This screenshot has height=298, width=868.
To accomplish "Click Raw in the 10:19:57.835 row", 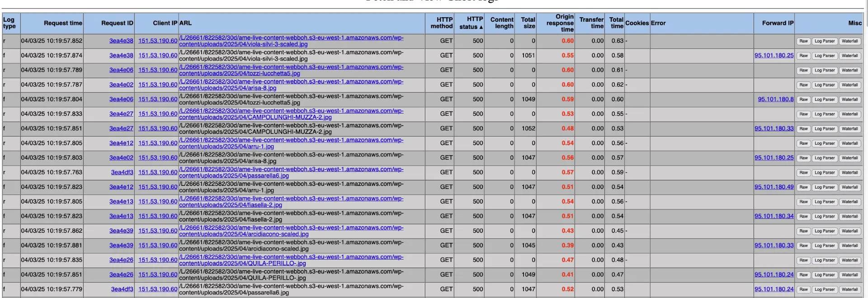I will tap(803, 260).
